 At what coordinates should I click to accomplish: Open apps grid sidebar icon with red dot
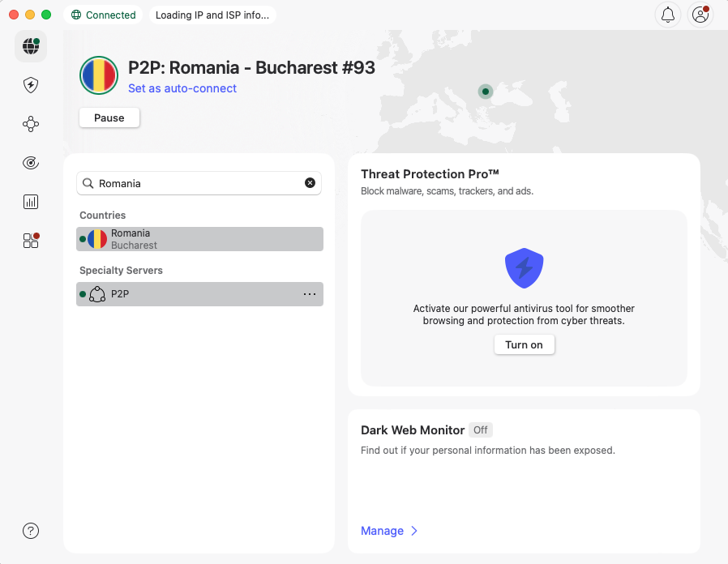(31, 241)
